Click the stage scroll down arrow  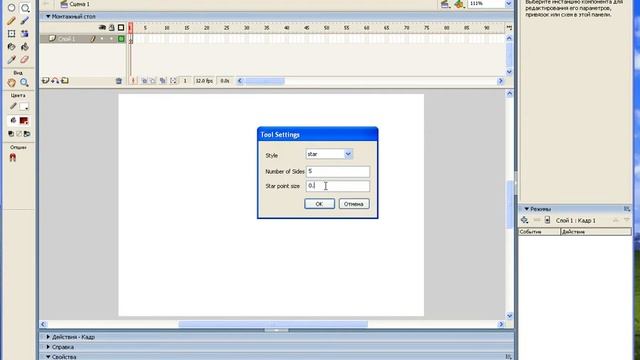point(509,316)
